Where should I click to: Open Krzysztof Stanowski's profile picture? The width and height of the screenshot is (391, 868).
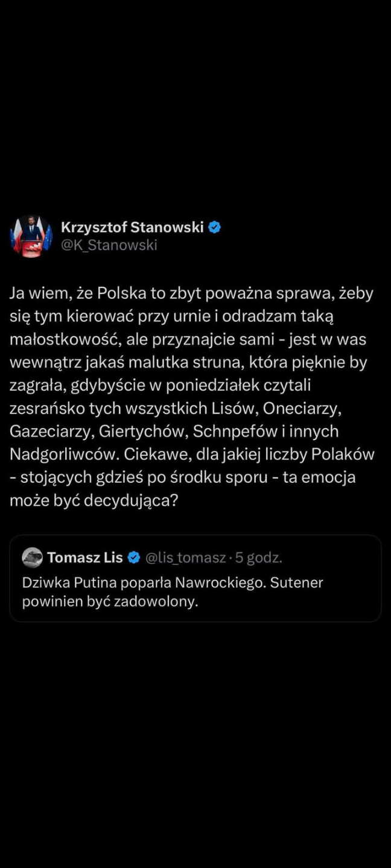point(31,236)
